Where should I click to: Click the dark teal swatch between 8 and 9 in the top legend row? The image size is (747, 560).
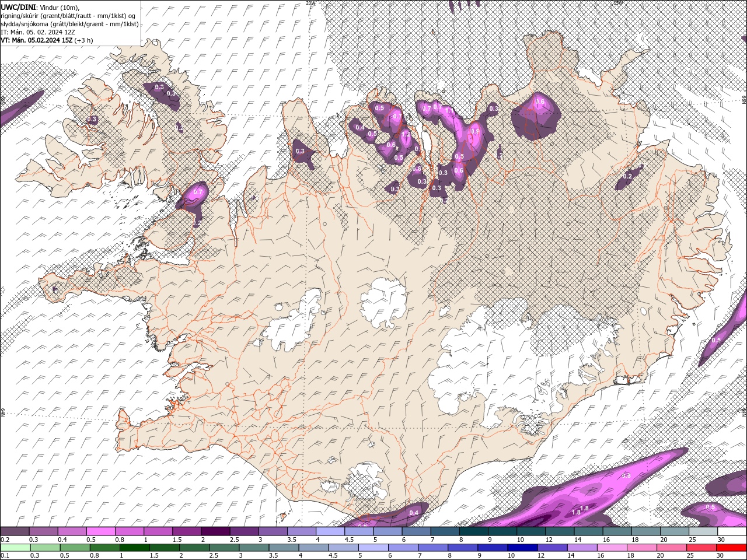coord(474,531)
